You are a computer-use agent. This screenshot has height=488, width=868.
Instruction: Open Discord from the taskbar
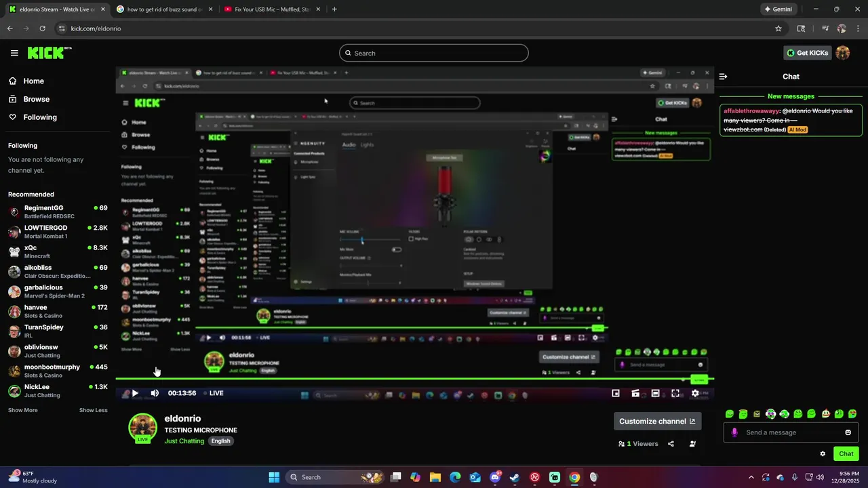(x=495, y=477)
